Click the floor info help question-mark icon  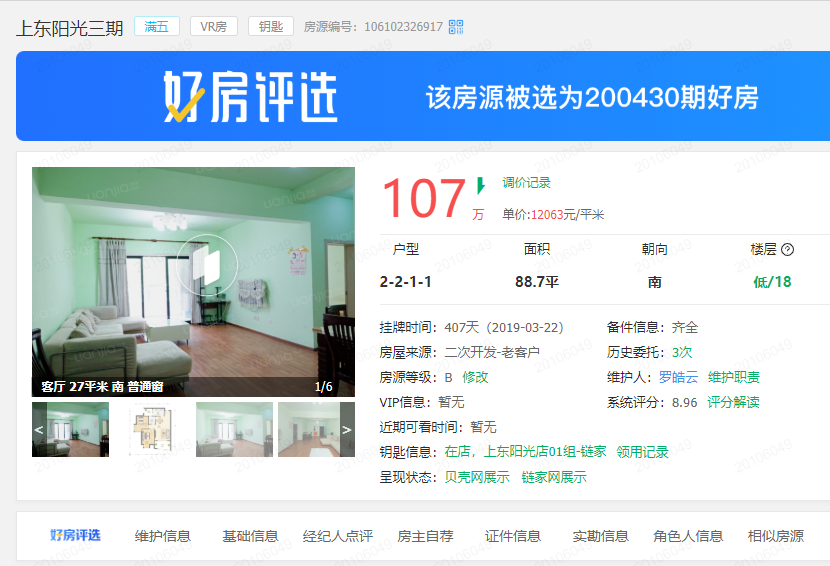tap(787, 250)
